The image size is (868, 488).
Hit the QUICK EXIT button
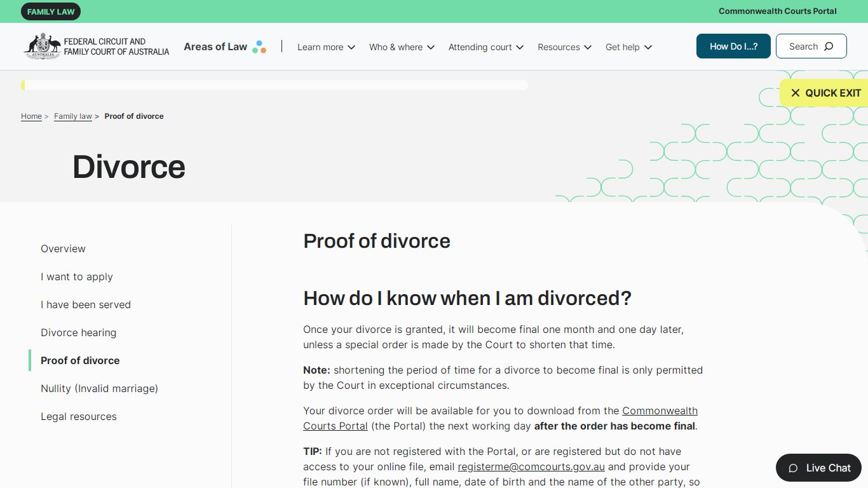tap(824, 93)
